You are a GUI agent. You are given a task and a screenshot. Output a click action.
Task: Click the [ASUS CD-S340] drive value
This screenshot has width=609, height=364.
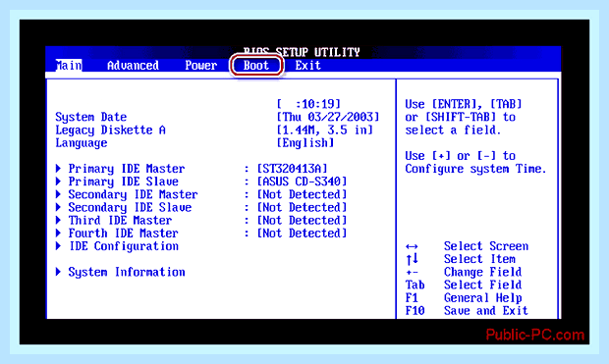coord(302,182)
